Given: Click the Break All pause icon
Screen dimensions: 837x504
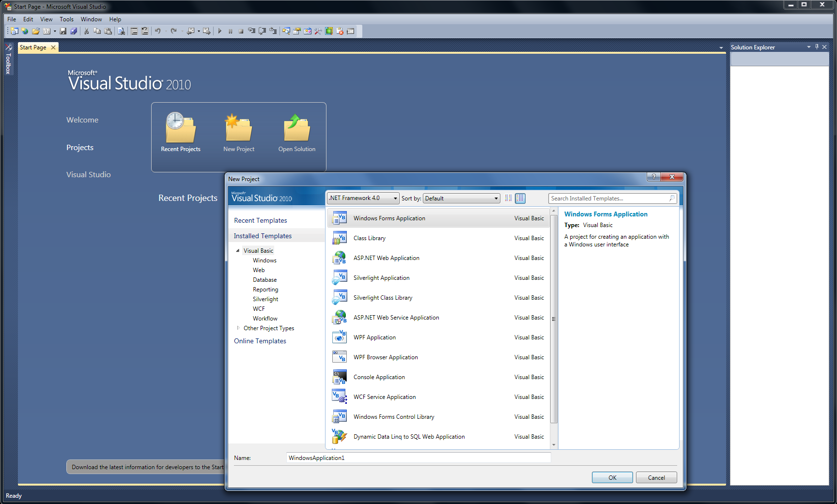Looking at the screenshot, I should point(231,31).
